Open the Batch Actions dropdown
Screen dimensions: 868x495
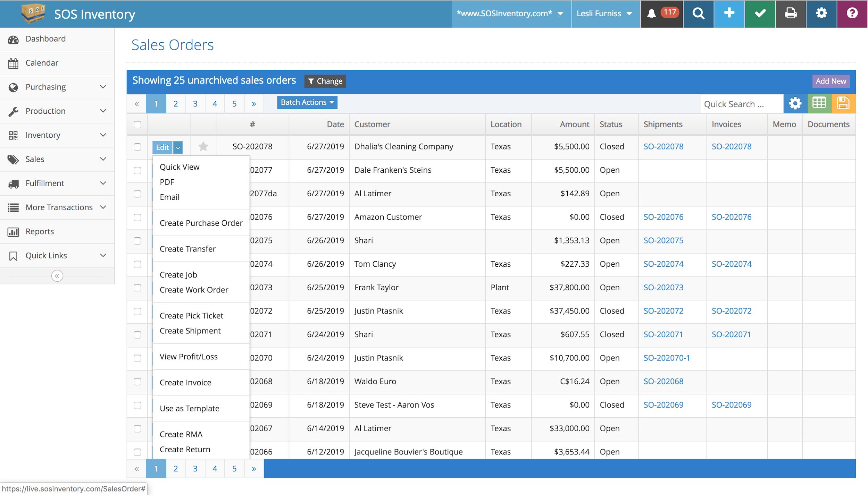coord(307,102)
